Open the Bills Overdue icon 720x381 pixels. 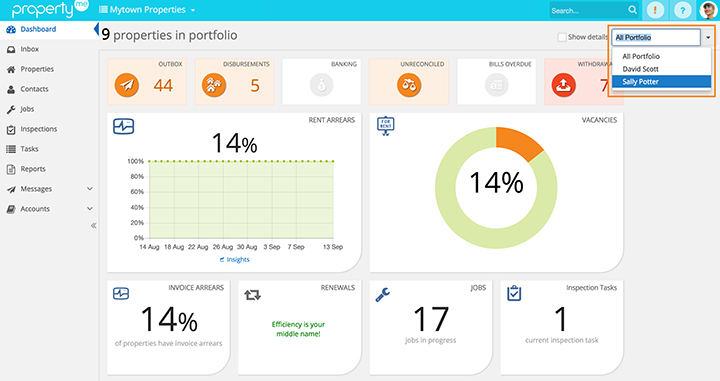[x=496, y=85]
